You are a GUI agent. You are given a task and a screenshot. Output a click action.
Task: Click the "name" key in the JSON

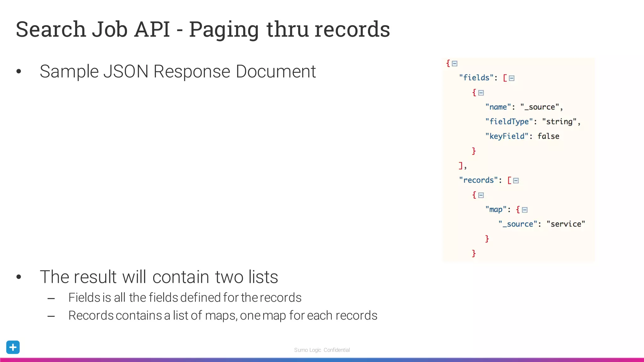point(498,107)
